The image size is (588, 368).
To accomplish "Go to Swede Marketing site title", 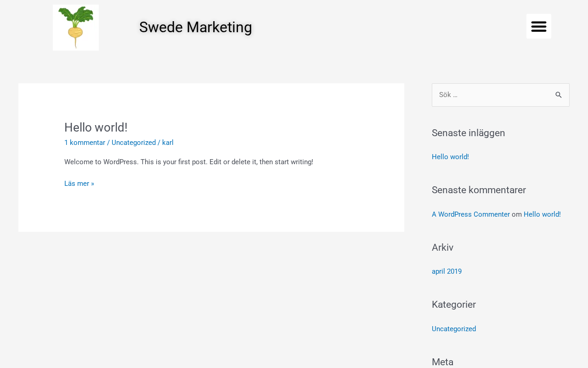I will [195, 27].
